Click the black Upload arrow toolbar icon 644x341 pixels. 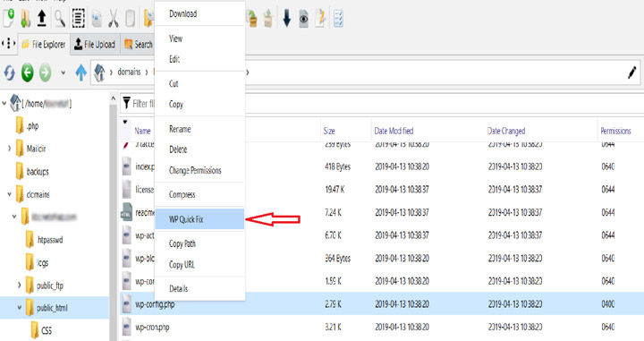coord(41,18)
